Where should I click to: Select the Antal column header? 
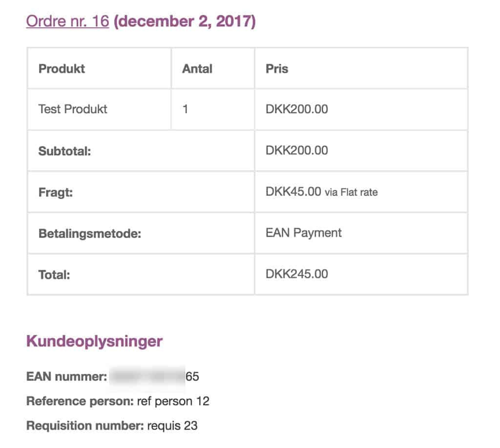197,69
